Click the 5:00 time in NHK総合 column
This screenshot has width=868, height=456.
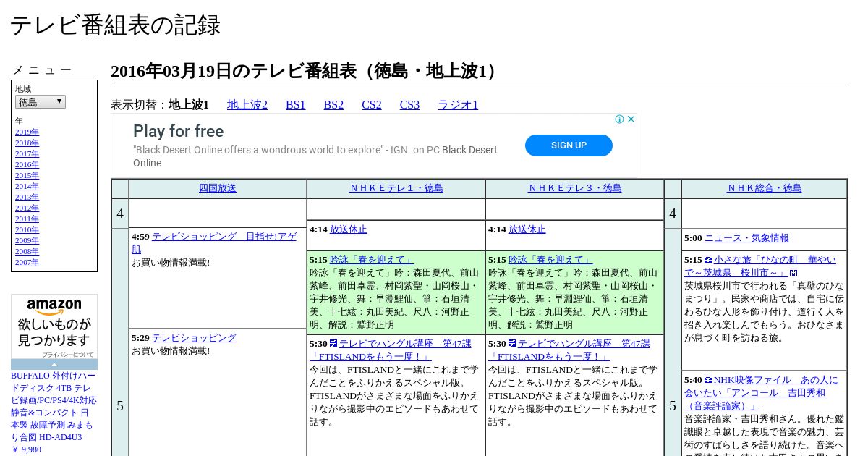point(693,238)
